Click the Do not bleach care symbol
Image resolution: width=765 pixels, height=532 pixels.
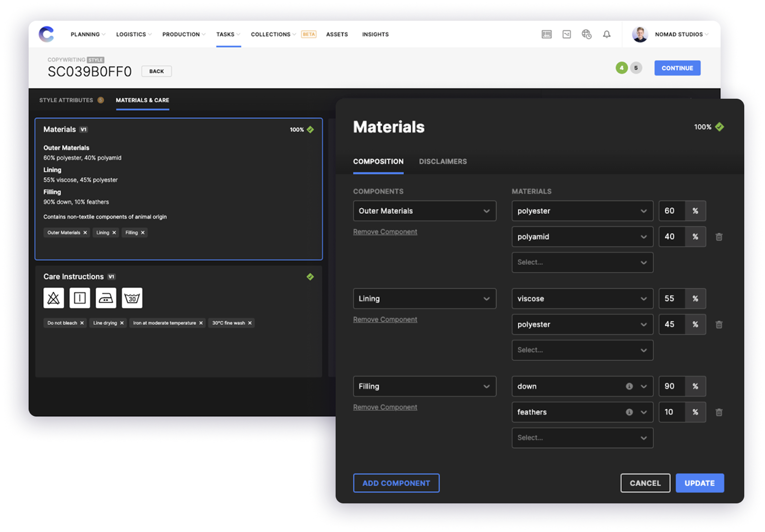[x=54, y=298]
